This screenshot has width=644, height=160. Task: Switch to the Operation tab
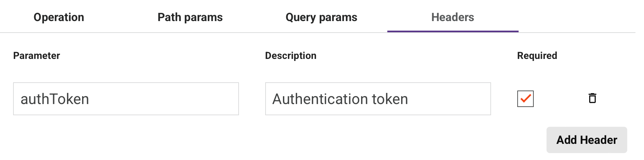tap(59, 17)
